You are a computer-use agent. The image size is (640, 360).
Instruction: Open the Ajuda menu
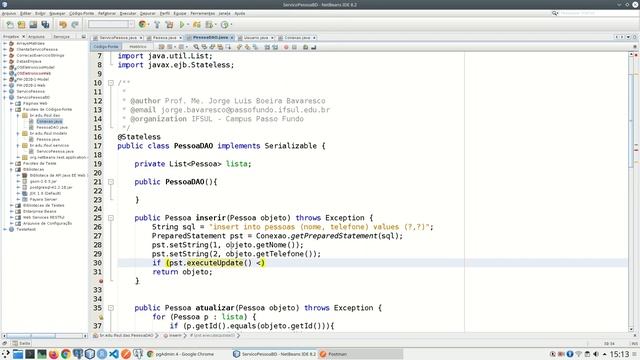(x=240, y=13)
